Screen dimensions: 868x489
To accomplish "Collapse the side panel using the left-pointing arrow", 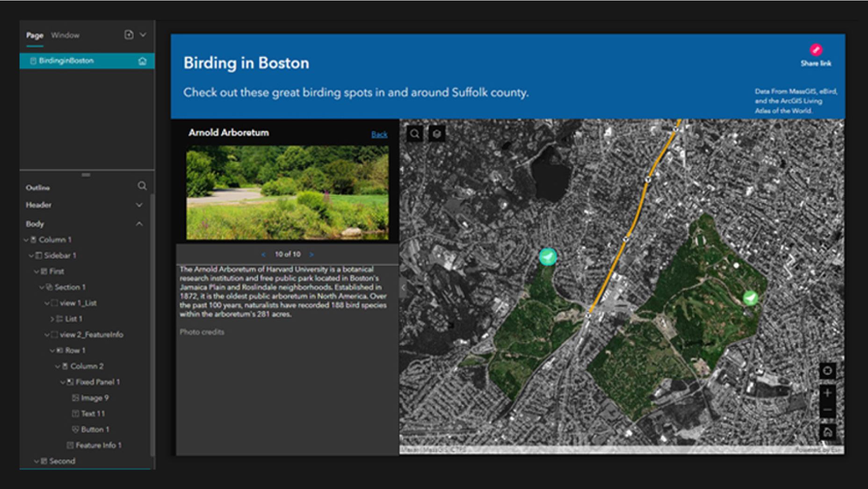I will coord(403,288).
